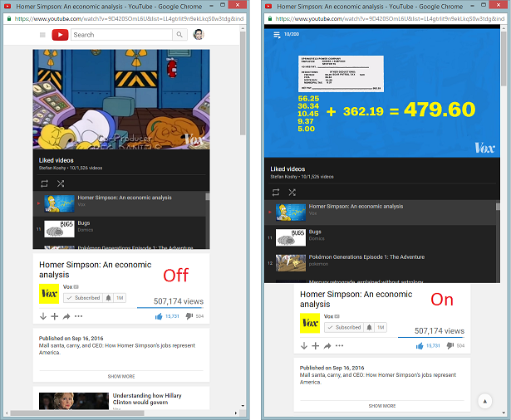Toggle notification bell in right window
This screenshot has width=511, height=420.
point(369,327)
